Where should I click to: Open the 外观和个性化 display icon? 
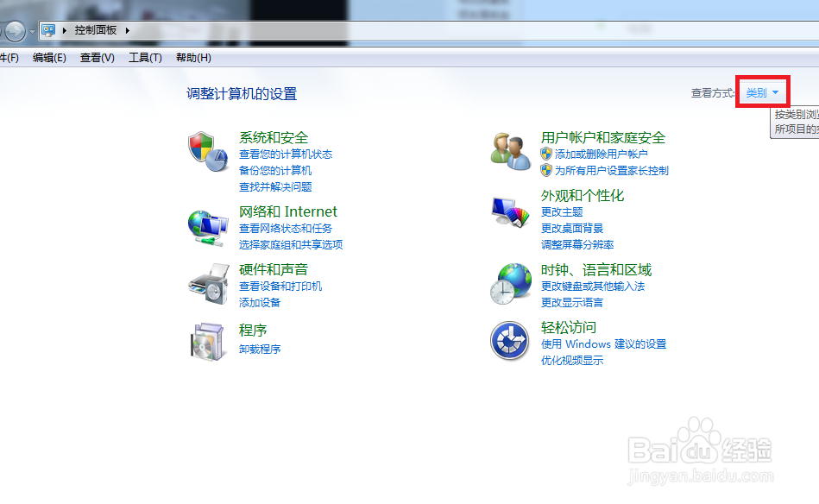(509, 213)
